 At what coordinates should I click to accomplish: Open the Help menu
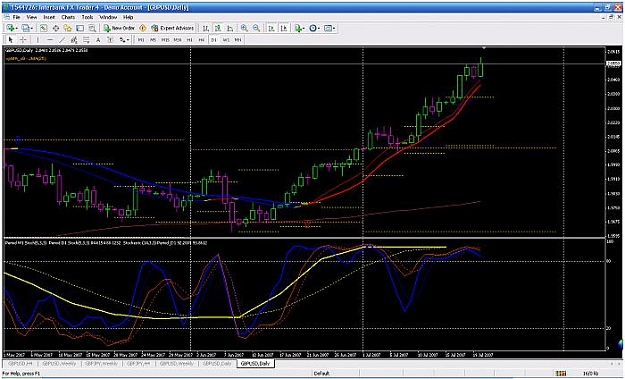point(128,17)
